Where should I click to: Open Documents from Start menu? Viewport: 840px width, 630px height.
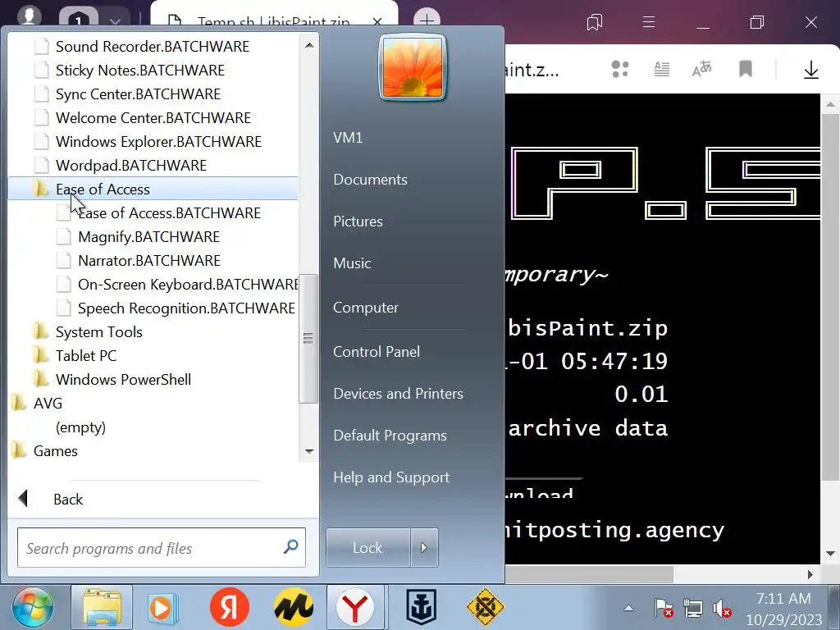click(x=370, y=180)
